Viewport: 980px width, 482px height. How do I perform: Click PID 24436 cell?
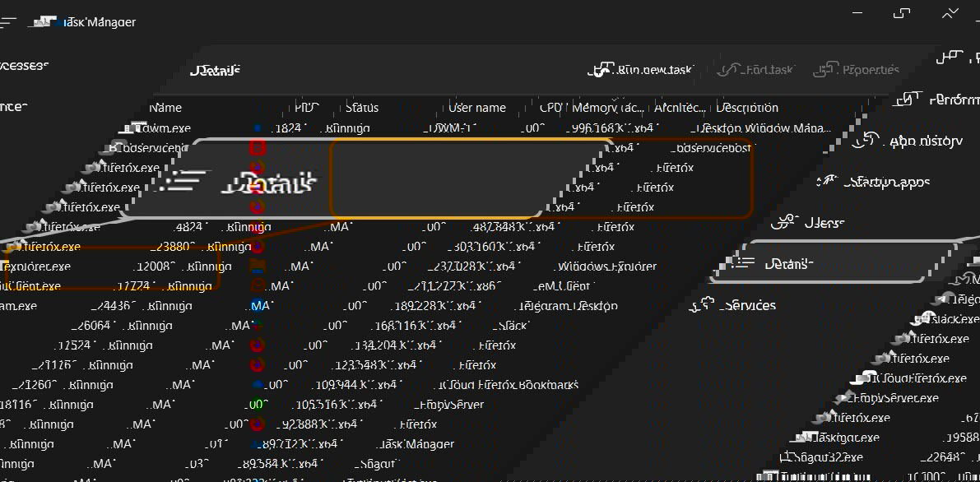114,306
